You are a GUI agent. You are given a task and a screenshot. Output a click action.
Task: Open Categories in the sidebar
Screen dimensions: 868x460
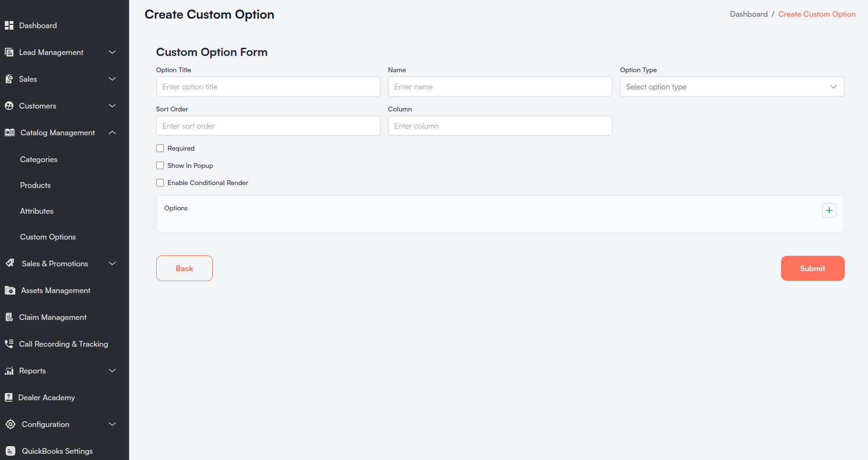point(39,159)
